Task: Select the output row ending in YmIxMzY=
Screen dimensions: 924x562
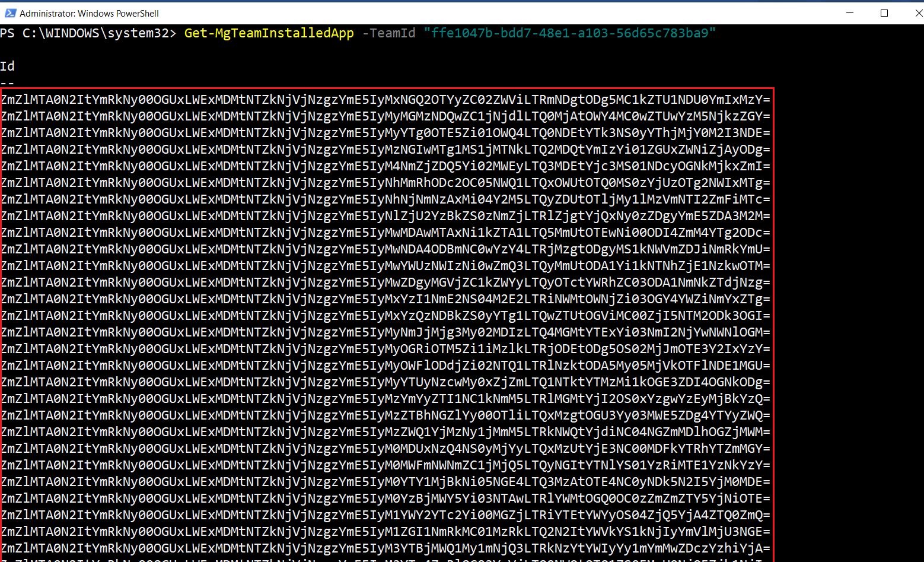Action: (385, 100)
